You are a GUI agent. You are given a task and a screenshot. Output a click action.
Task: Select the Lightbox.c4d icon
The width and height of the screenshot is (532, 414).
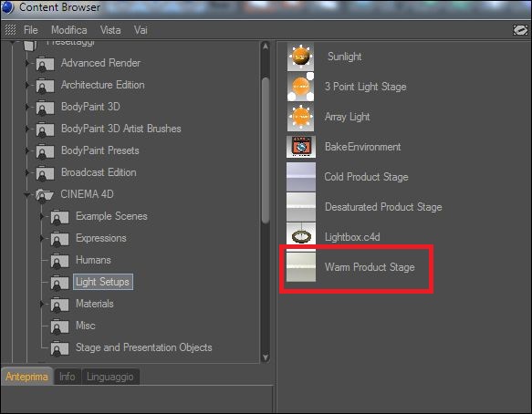301,234
